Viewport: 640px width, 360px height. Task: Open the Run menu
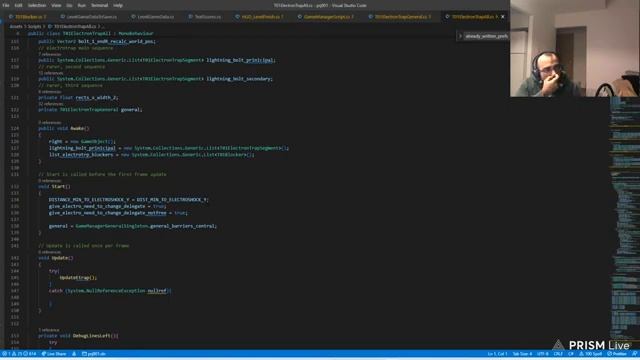coord(82,5)
